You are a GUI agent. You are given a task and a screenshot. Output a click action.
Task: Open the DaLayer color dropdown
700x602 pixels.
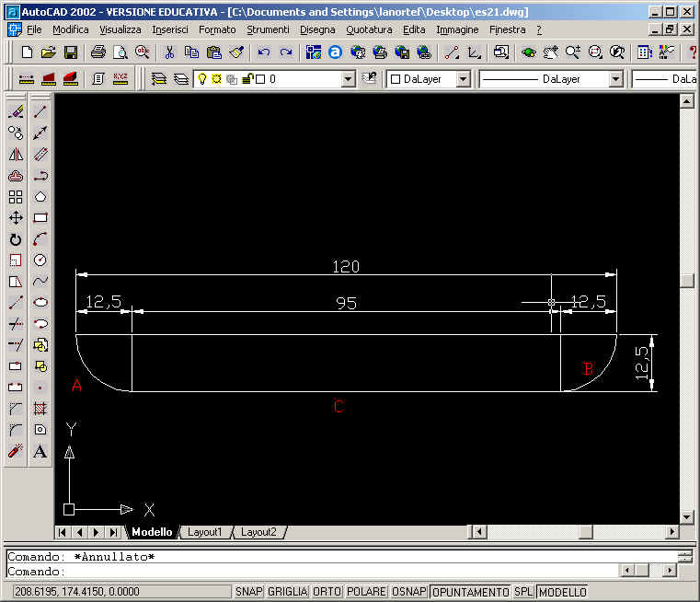463,79
